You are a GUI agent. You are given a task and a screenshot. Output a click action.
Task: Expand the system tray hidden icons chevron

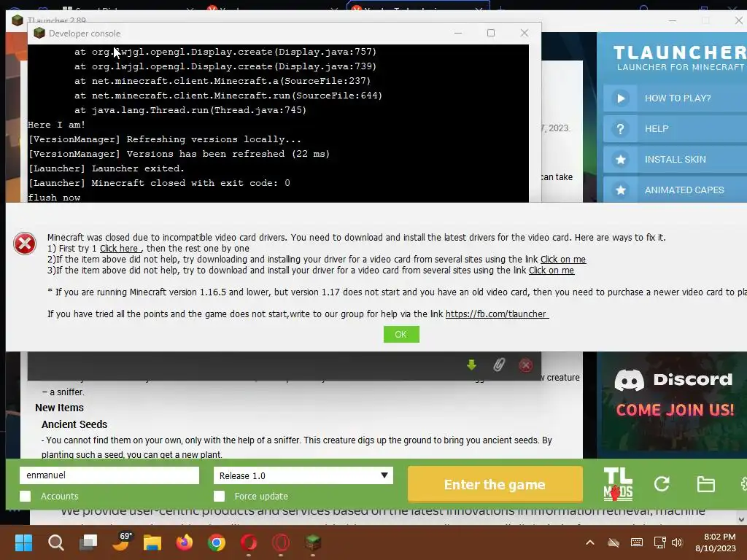click(x=589, y=542)
